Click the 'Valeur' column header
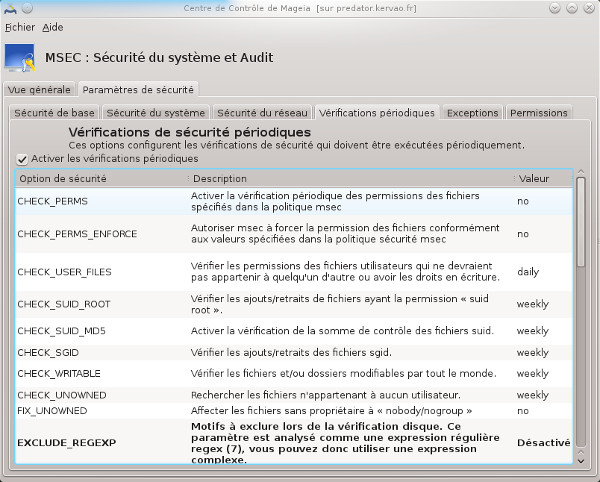The image size is (600, 482). tap(540, 178)
